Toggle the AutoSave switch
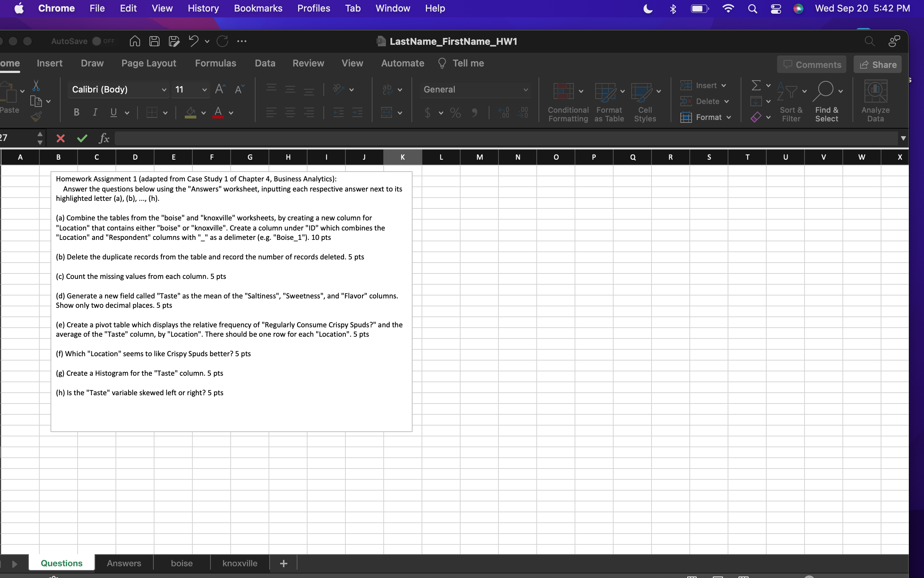 [97, 41]
